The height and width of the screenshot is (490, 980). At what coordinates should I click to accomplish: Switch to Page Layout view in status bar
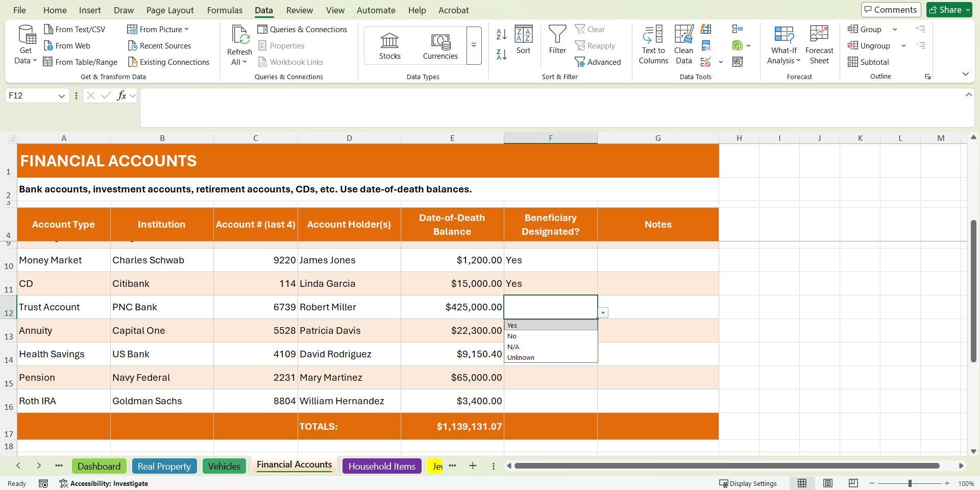pos(827,483)
